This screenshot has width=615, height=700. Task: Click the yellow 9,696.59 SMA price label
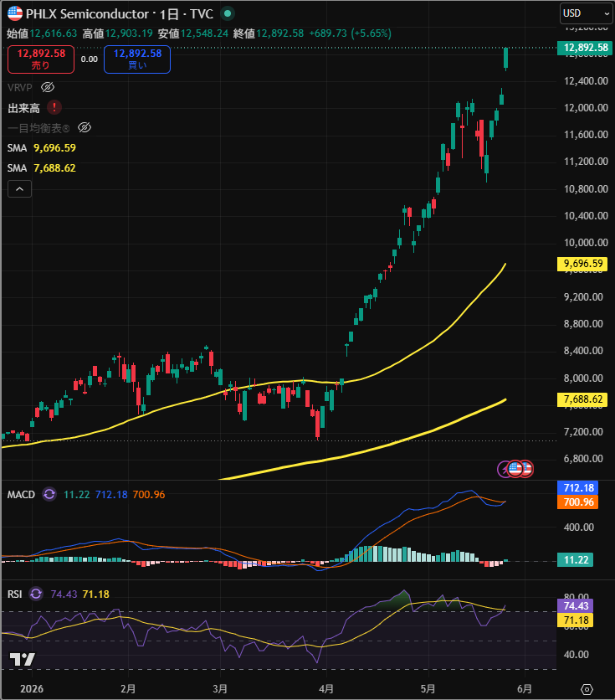pos(582,264)
